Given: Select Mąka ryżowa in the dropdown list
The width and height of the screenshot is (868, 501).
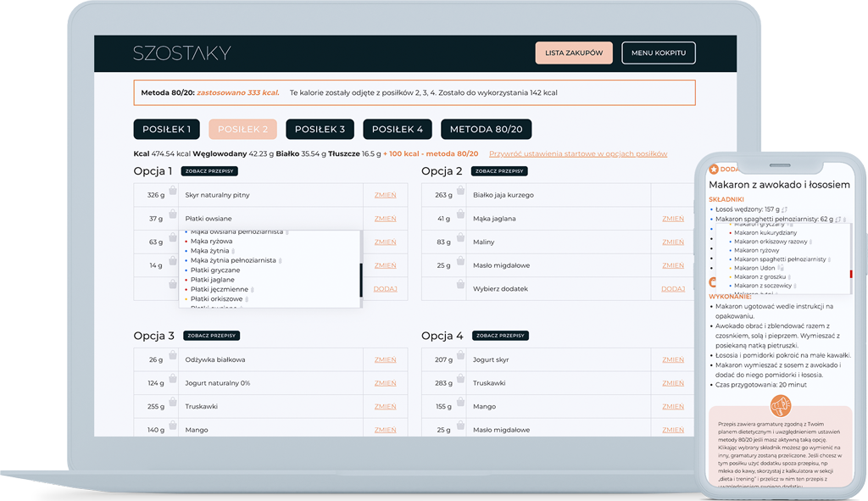Looking at the screenshot, I should [x=211, y=242].
